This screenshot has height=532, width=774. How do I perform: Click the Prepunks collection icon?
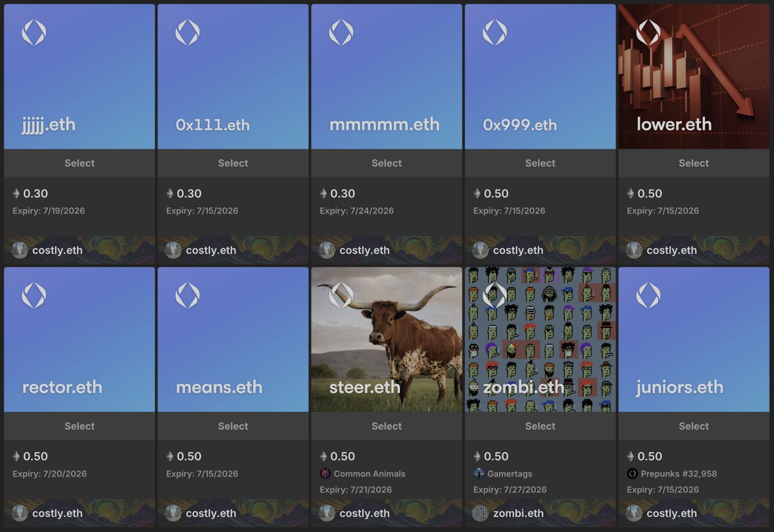tap(632, 473)
